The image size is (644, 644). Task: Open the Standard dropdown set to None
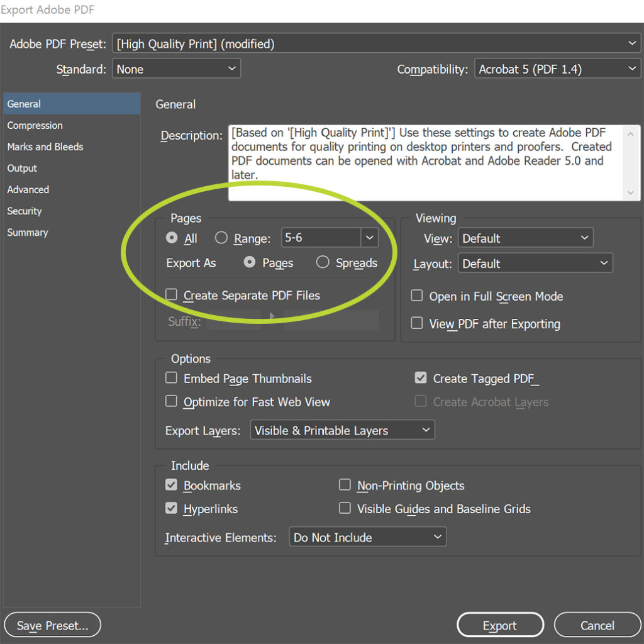(x=176, y=69)
